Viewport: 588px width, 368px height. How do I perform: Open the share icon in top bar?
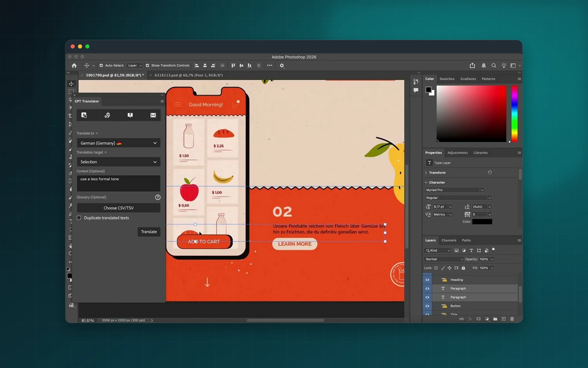(472, 65)
